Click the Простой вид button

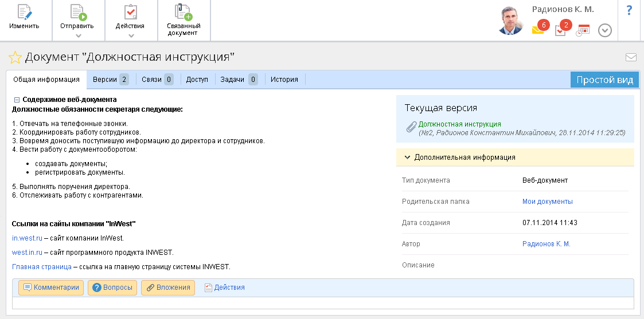[x=604, y=80]
